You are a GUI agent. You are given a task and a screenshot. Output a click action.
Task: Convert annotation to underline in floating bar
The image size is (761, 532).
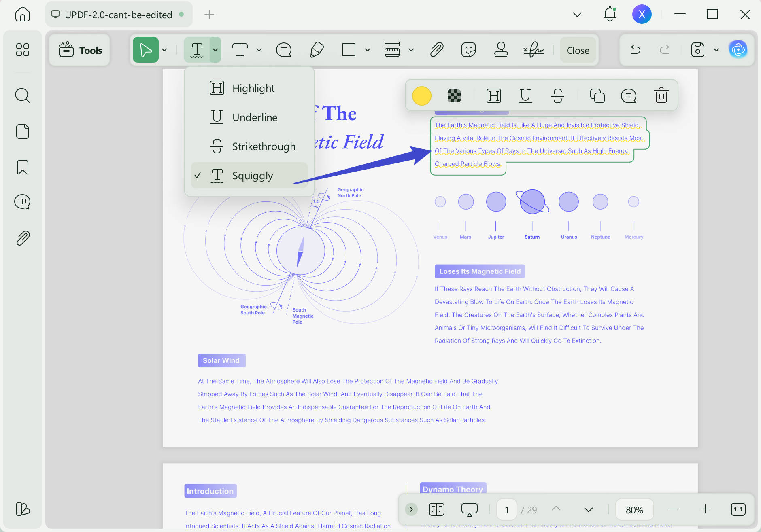(x=525, y=96)
